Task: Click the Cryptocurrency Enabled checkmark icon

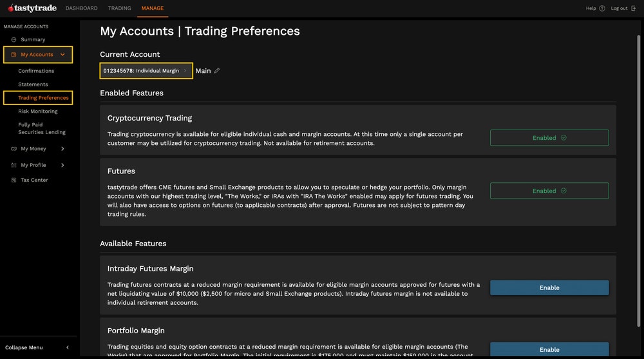Action: [563, 138]
